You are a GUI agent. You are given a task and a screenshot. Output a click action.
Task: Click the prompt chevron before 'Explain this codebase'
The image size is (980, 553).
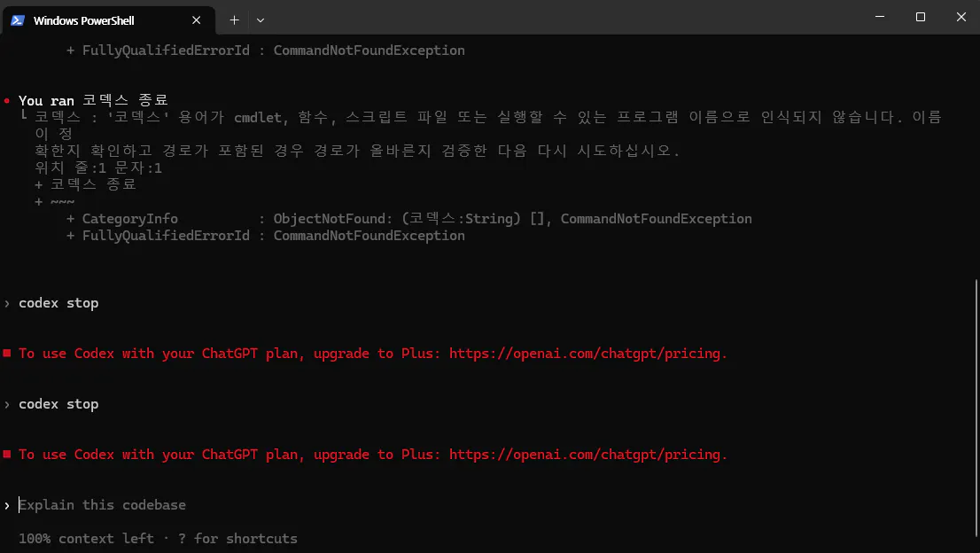(7, 505)
